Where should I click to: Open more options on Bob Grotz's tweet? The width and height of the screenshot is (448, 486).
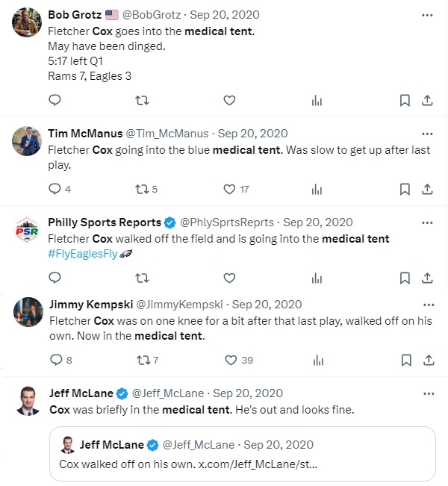tap(427, 14)
